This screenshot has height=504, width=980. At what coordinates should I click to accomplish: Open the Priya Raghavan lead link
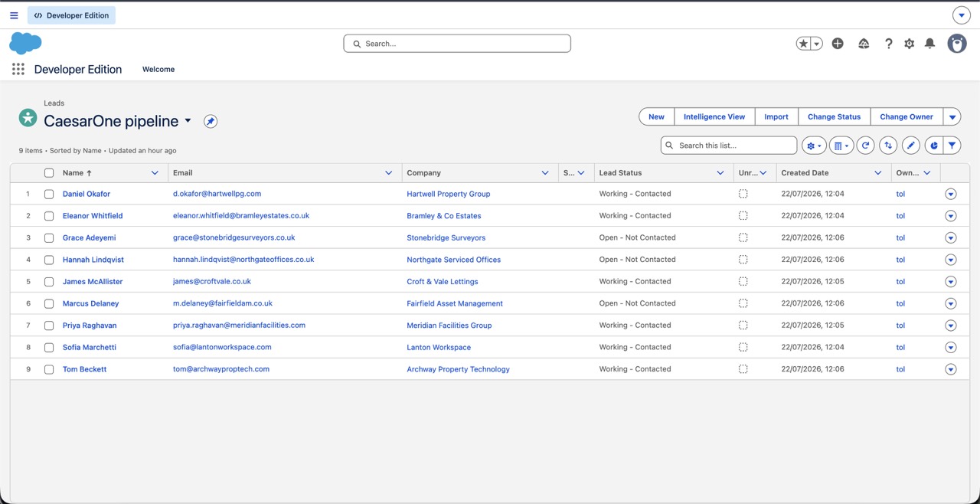coord(90,326)
